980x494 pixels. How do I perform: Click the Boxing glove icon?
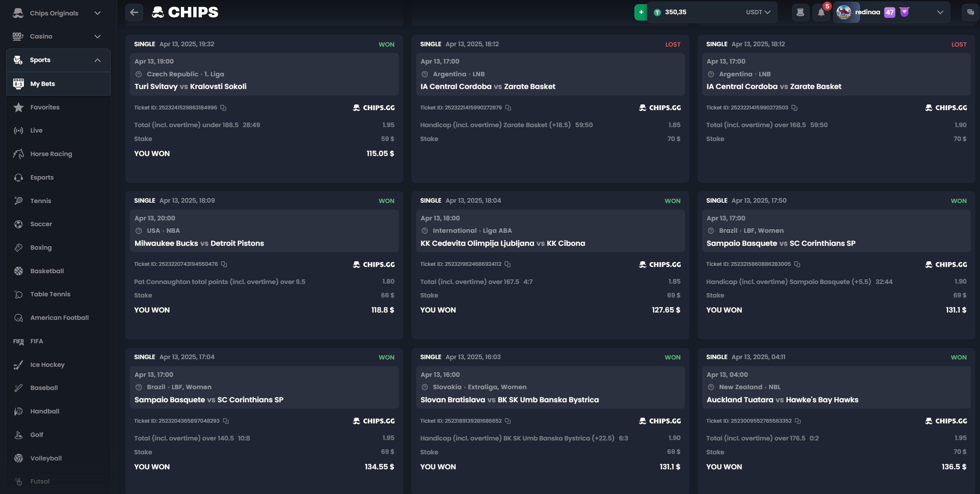19,247
